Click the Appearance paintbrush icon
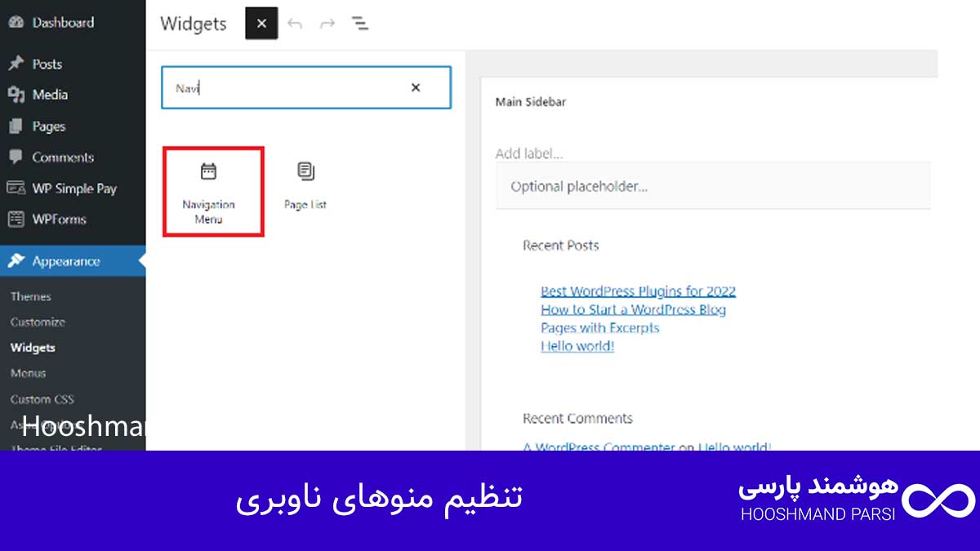The height and width of the screenshot is (551, 980). pyautogui.click(x=16, y=261)
